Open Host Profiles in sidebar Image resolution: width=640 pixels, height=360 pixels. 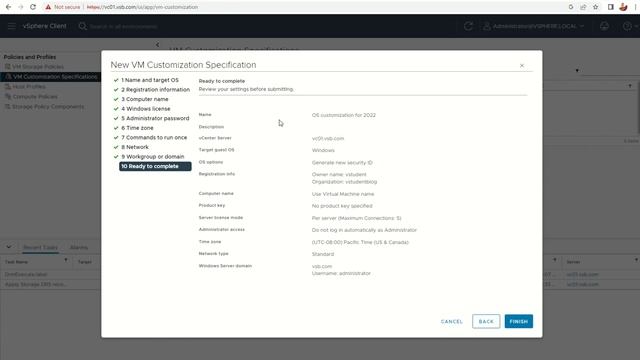pos(29,87)
